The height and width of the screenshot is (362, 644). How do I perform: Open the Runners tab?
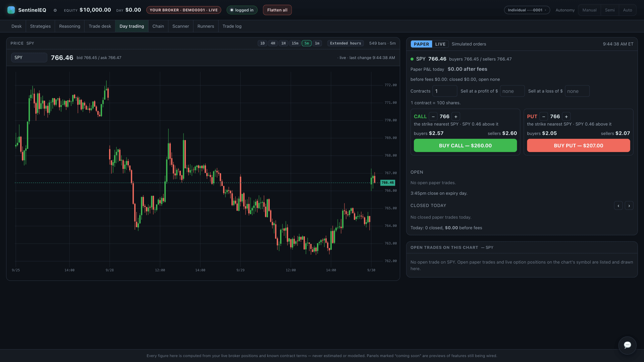pos(206,26)
